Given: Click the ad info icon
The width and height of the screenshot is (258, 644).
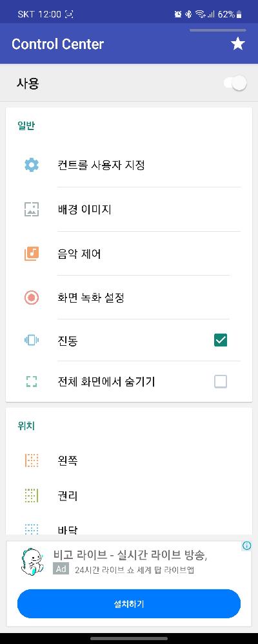Looking at the screenshot, I should click(247, 546).
